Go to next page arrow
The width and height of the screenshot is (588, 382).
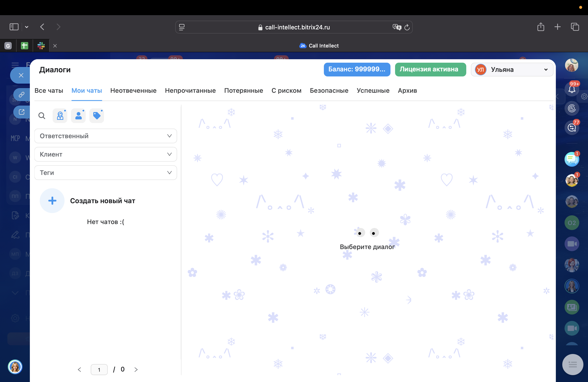pyautogui.click(x=136, y=369)
